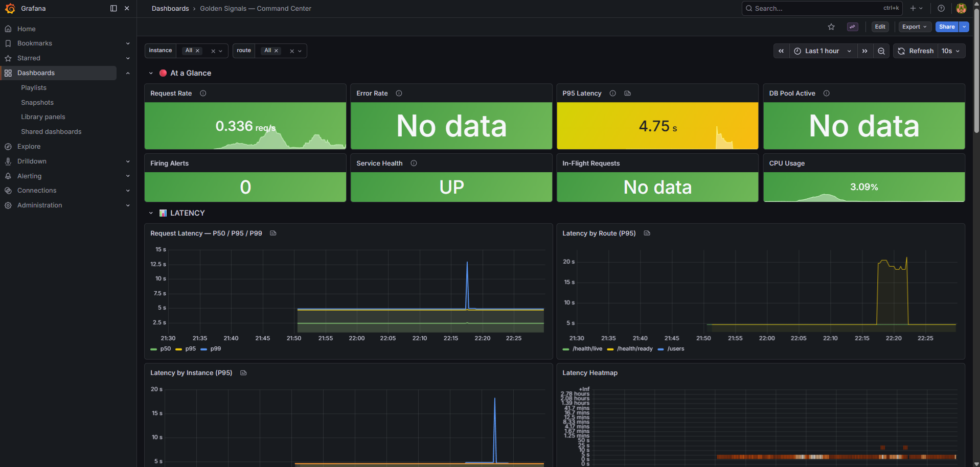Open the 10s refresh interval dropdown
The width and height of the screenshot is (980, 467).
pos(951,51)
